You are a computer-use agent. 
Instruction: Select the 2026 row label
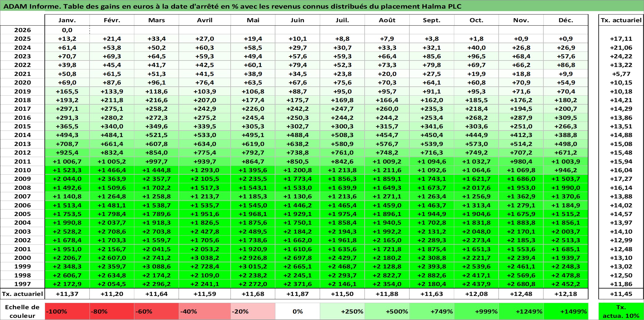click(23, 30)
